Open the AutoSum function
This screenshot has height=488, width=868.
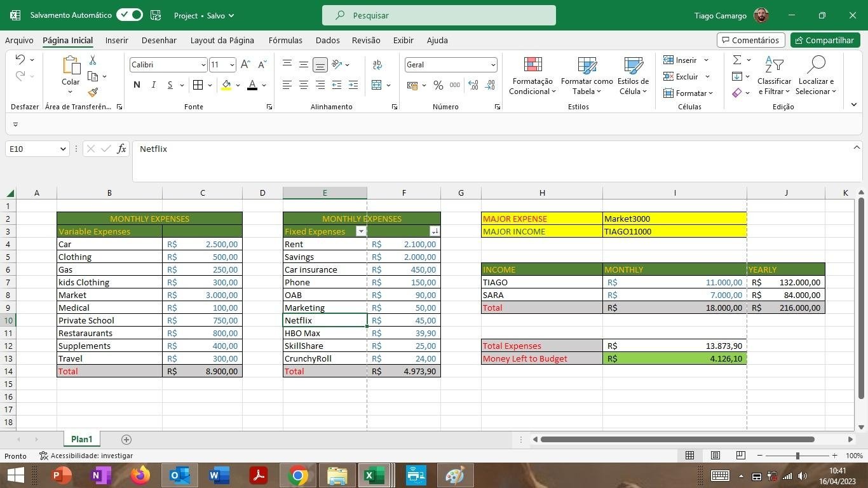(x=737, y=59)
